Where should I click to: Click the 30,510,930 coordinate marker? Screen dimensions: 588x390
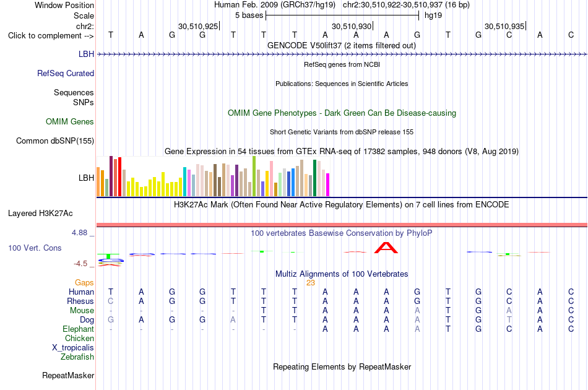coord(352,26)
